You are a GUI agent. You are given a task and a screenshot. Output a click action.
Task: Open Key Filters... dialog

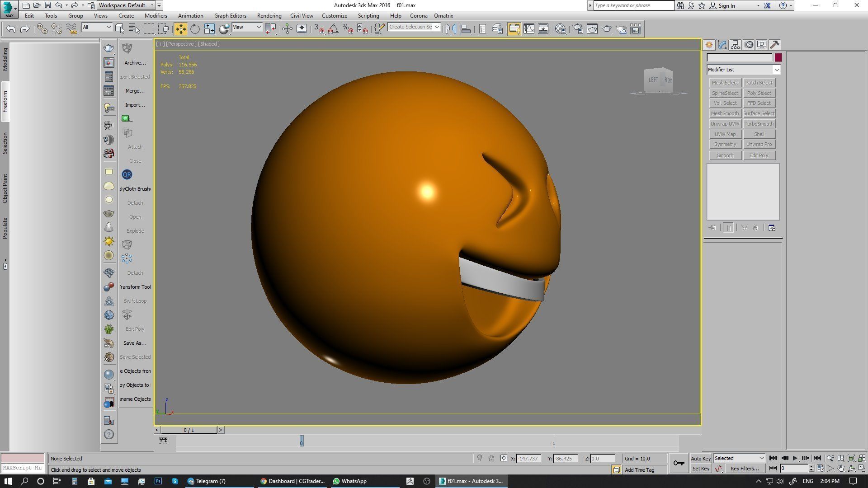coord(745,469)
